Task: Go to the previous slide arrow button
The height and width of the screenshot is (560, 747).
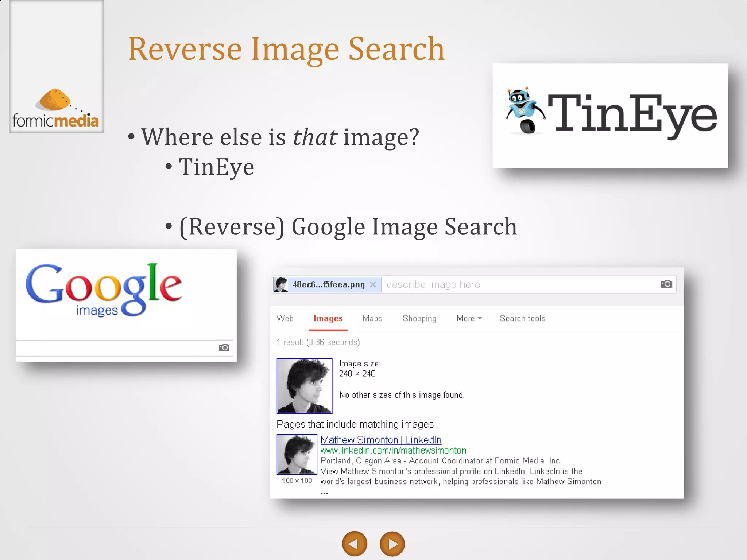Action: click(355, 544)
